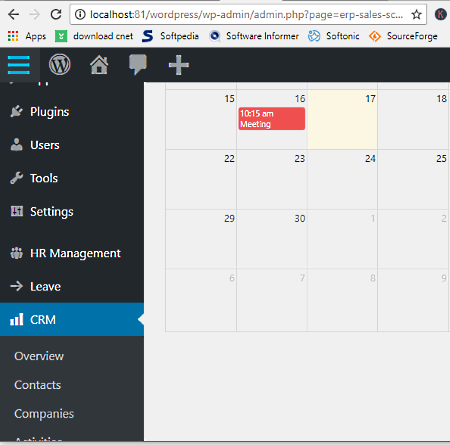Go forward with browser forward arrow

35,14
